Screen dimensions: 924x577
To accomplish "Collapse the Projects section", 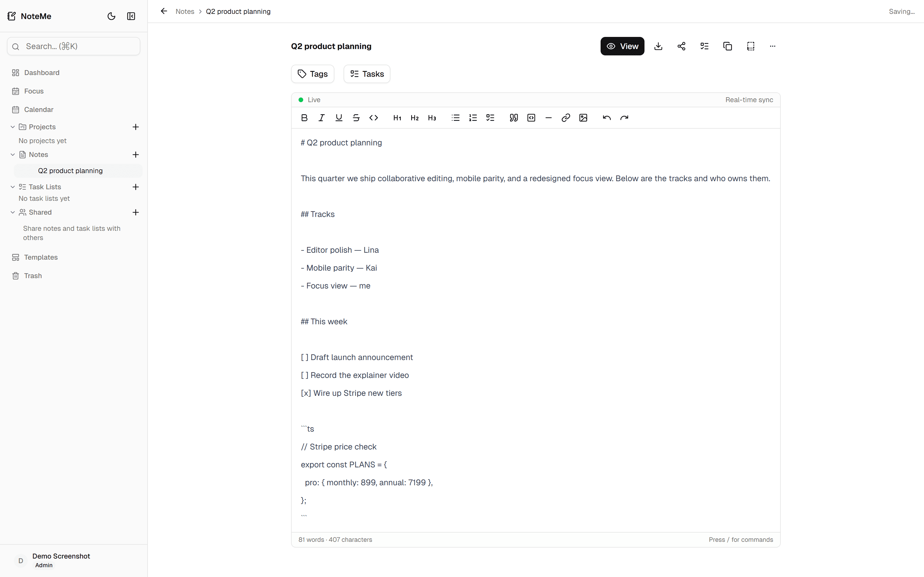I will coord(13,127).
